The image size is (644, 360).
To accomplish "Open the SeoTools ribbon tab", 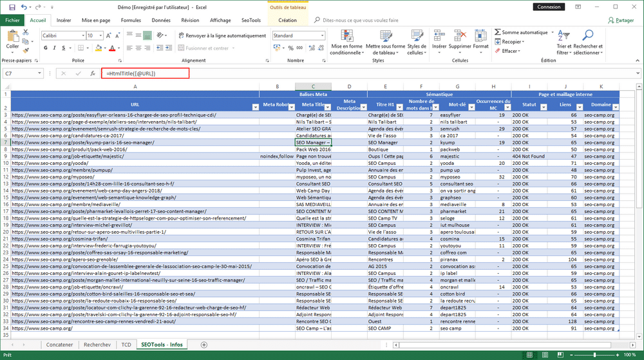I will (x=251, y=20).
